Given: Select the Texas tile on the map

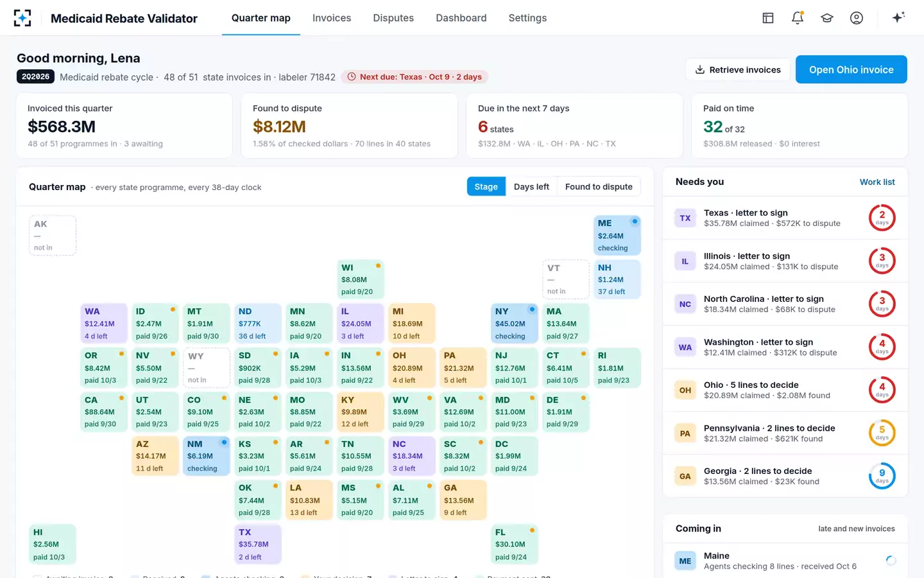Looking at the screenshot, I should click(258, 543).
